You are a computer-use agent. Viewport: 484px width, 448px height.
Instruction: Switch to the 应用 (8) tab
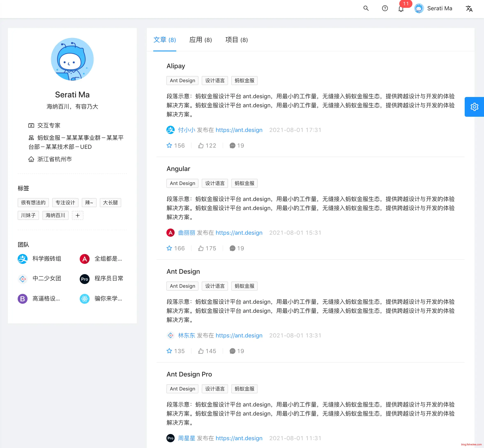(201, 40)
